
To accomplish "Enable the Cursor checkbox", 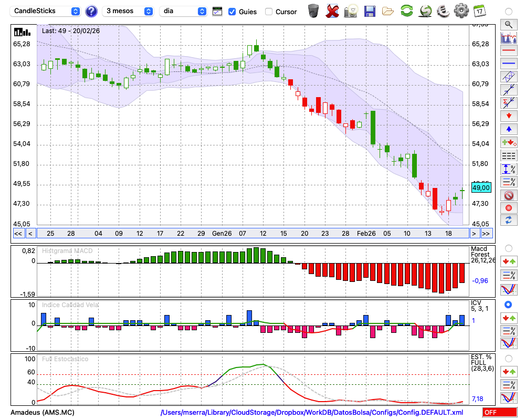I will point(269,11).
